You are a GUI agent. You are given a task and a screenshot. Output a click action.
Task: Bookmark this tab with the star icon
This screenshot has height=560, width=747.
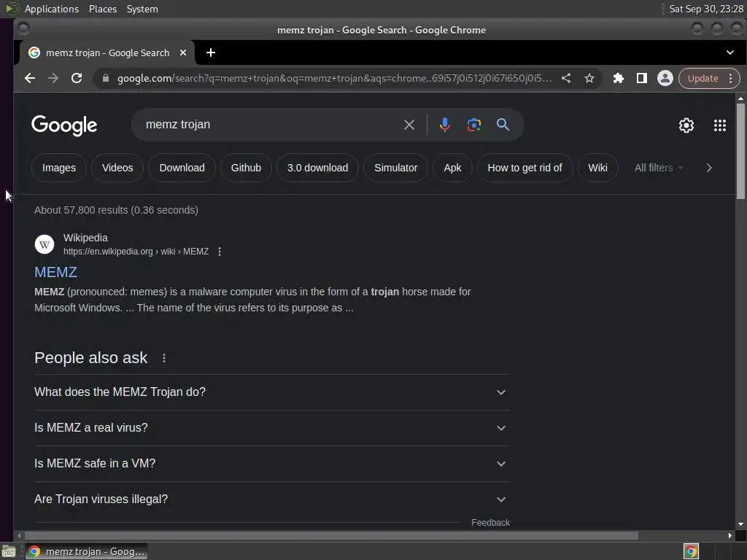pyautogui.click(x=589, y=78)
